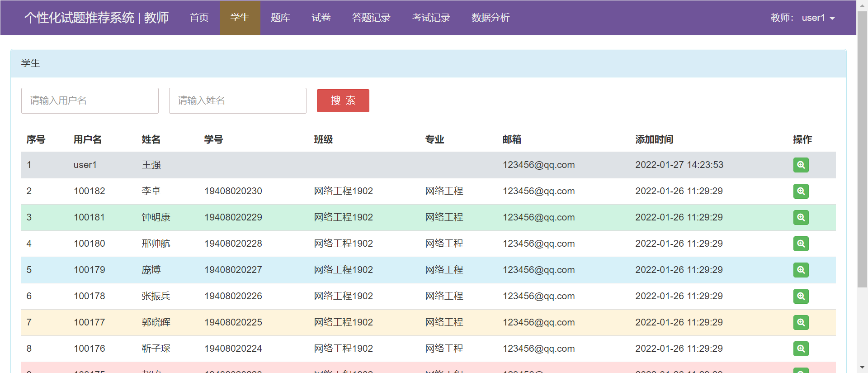Click the 学号 column header

(213, 139)
